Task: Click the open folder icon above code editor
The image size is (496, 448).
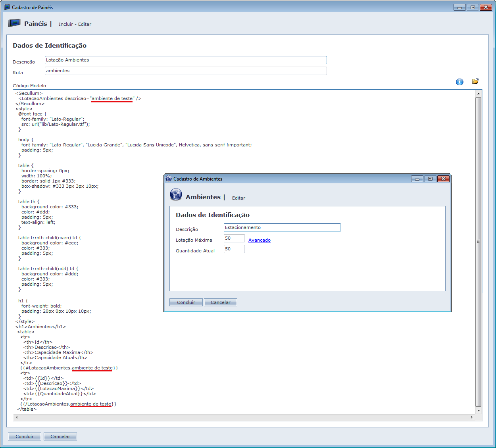Action: click(x=475, y=81)
